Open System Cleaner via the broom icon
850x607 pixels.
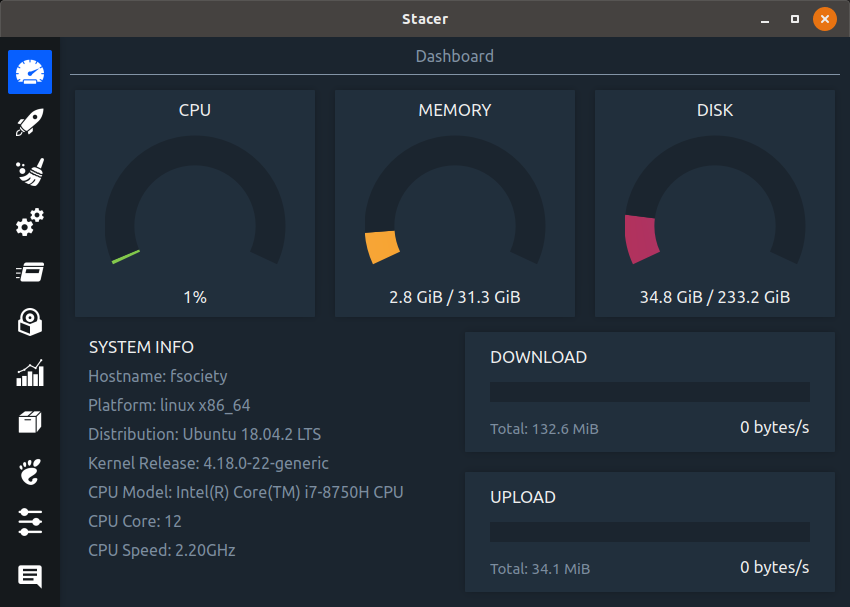point(30,173)
